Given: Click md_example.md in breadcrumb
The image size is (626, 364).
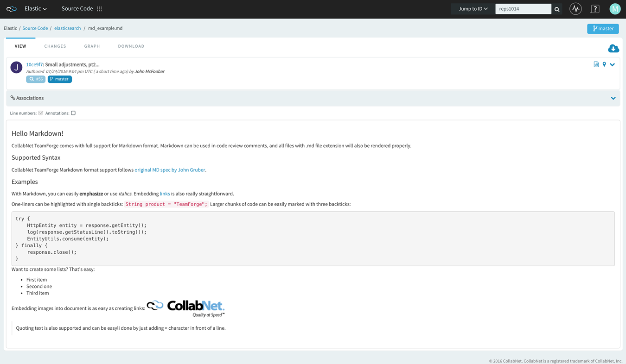Looking at the screenshot, I should click(105, 28).
